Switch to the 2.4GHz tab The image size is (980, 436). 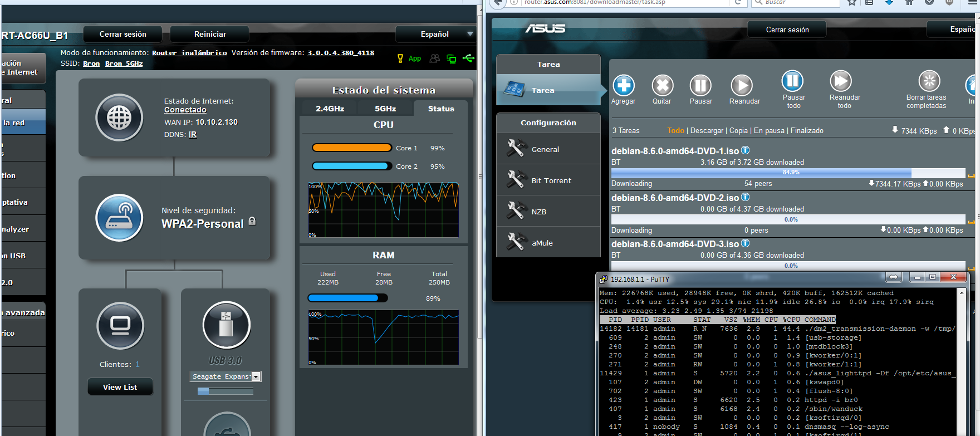[x=330, y=109]
